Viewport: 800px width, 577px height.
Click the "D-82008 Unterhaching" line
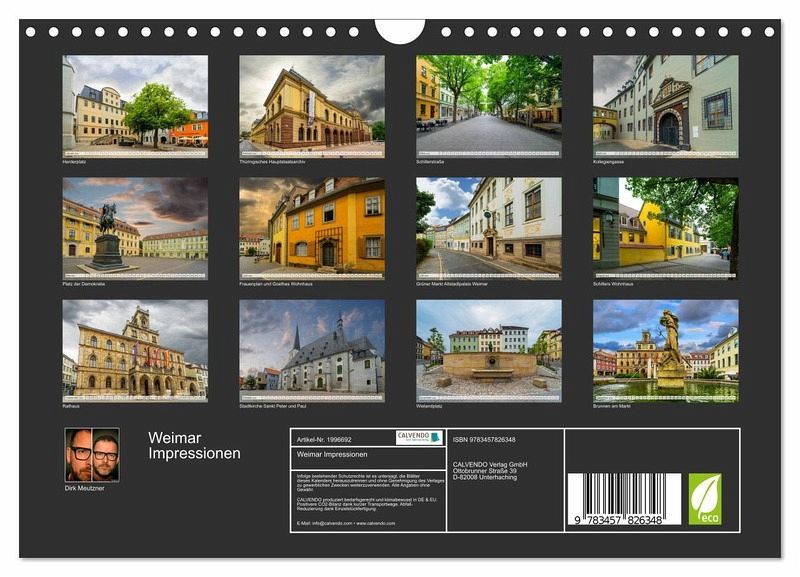(x=485, y=477)
